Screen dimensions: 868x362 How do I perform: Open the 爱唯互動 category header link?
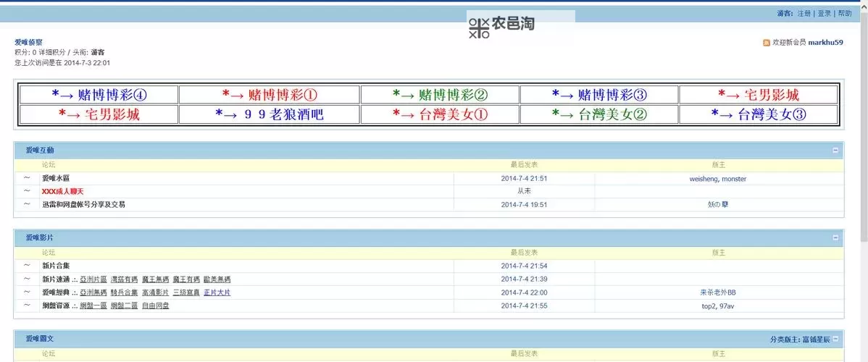click(40, 151)
